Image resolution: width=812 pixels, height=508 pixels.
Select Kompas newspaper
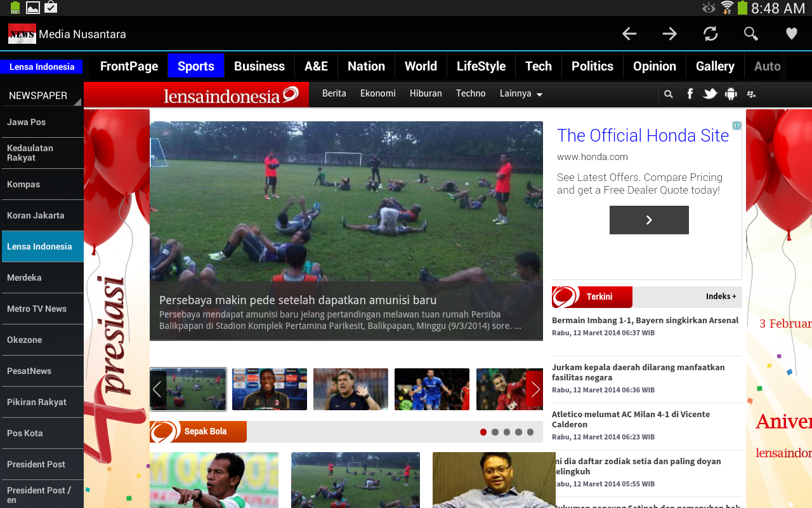pyautogui.click(x=42, y=184)
